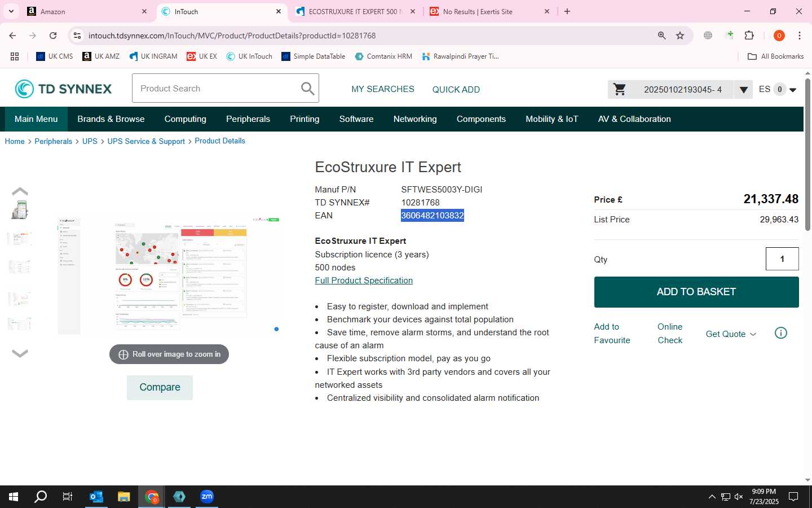
Task: Go to UPS breadcrumb link
Action: 90,141
